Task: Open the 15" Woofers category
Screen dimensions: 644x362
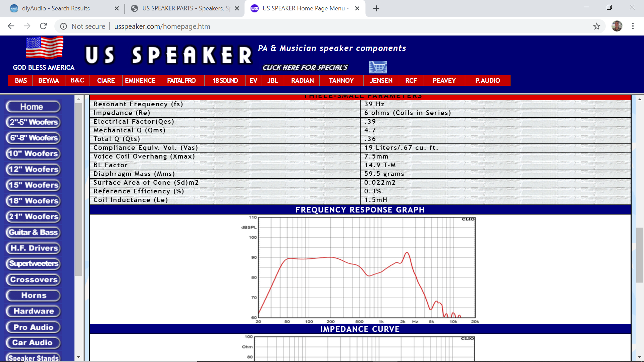Action: [33, 185]
